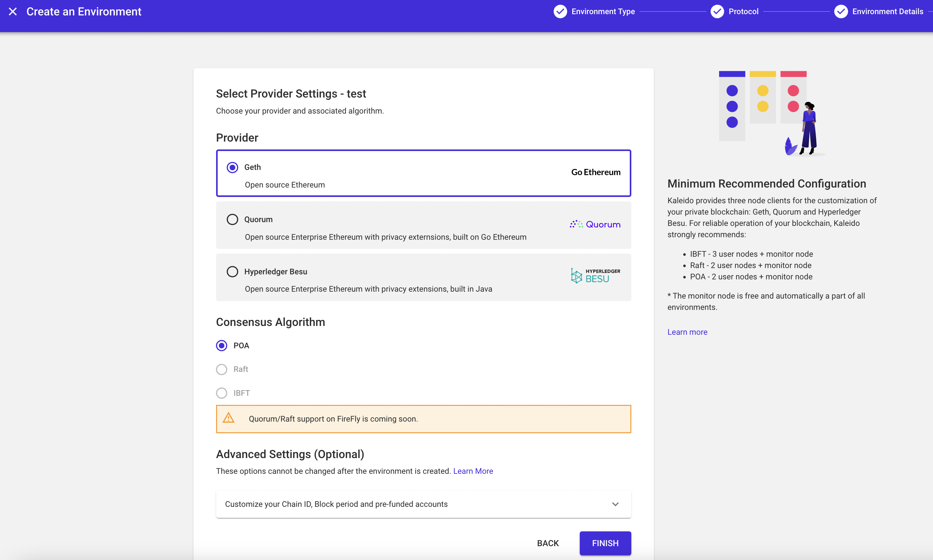Click the BACK button
The height and width of the screenshot is (560, 933).
pyautogui.click(x=548, y=543)
